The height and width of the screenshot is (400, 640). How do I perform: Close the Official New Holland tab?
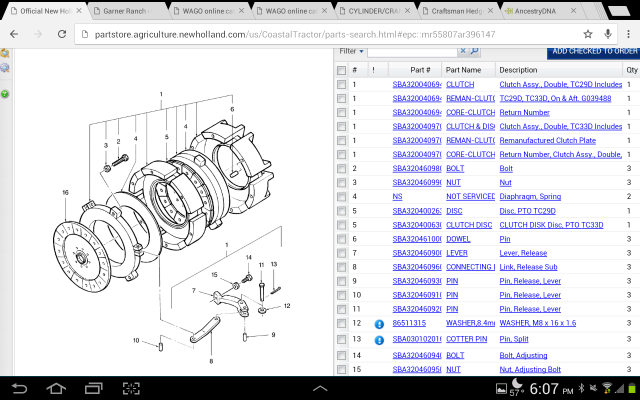pyautogui.click(x=79, y=11)
